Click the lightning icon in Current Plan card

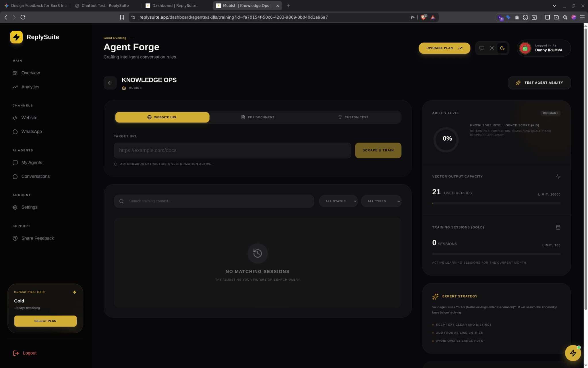pos(75,292)
